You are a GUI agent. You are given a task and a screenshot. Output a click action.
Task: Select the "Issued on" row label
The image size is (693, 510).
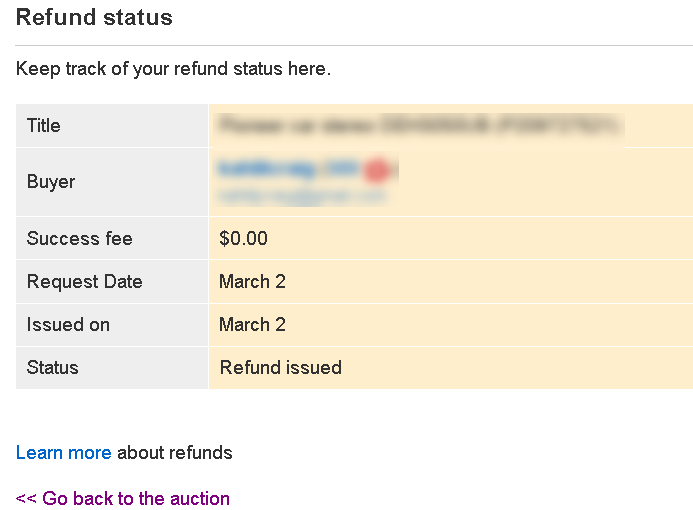68,325
